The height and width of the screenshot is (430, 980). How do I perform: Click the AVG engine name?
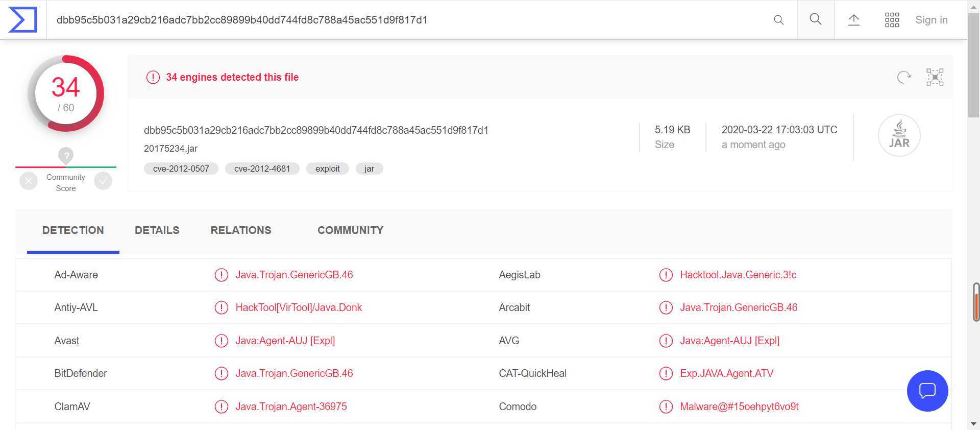pos(509,341)
